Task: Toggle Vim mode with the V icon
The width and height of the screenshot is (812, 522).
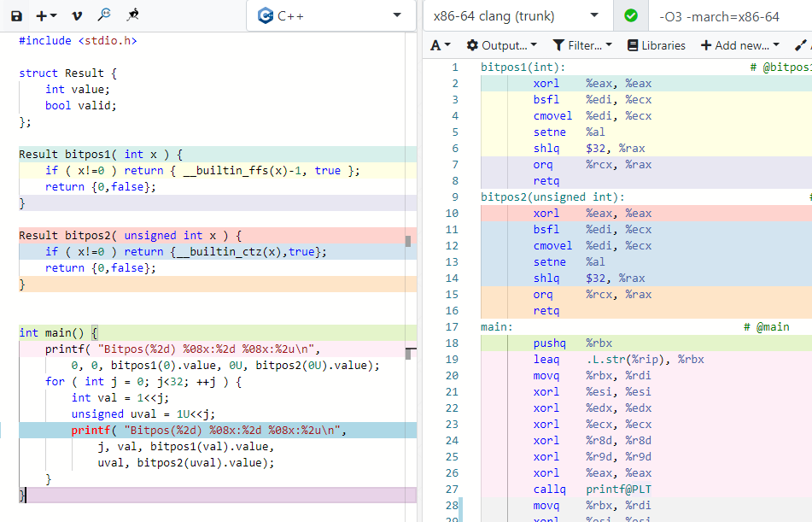Action: point(77,15)
